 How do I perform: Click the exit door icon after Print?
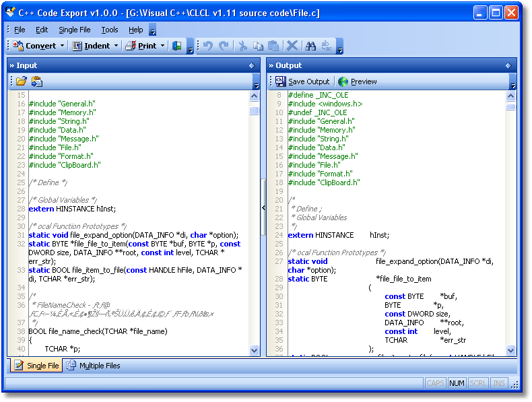coord(176,46)
